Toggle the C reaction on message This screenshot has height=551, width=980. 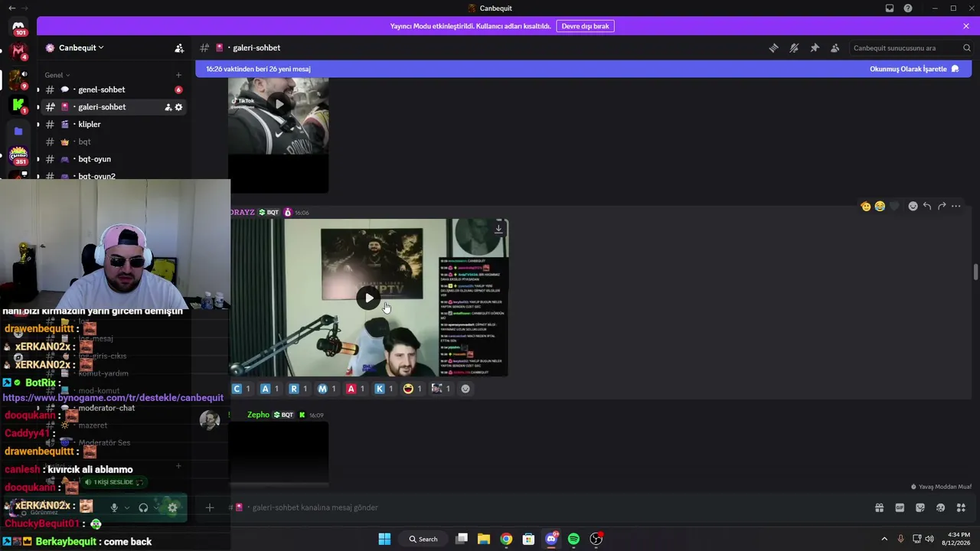pyautogui.click(x=242, y=389)
